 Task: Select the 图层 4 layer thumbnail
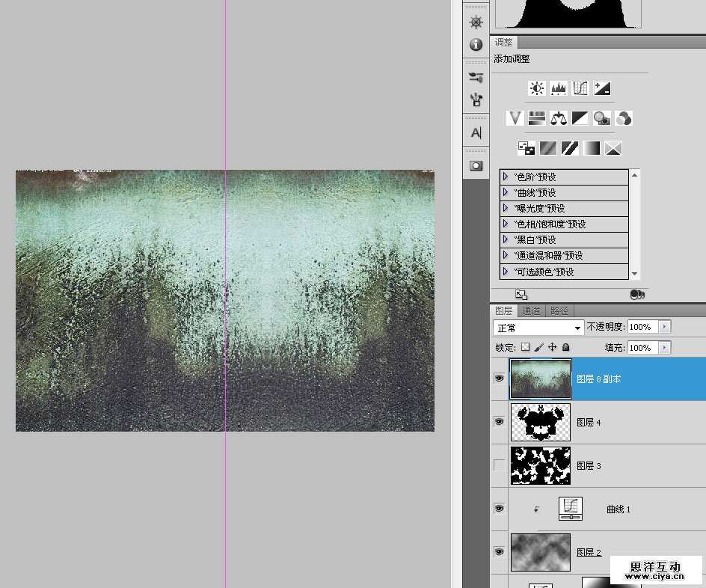point(540,422)
